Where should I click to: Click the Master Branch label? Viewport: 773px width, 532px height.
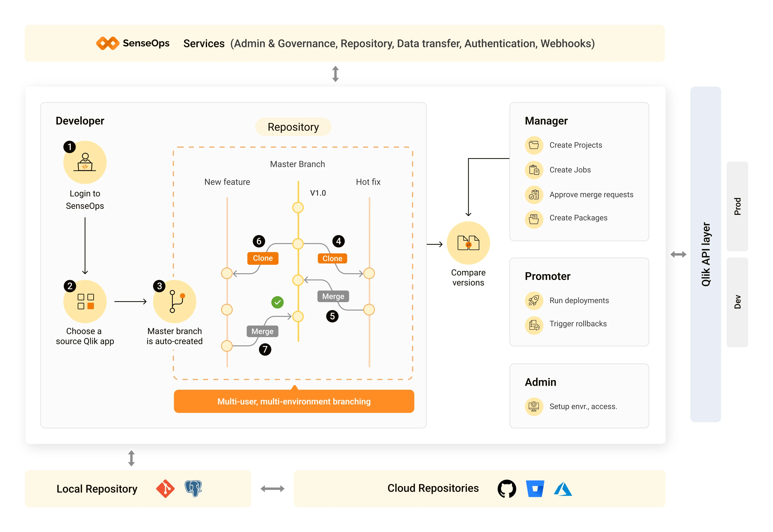297,164
